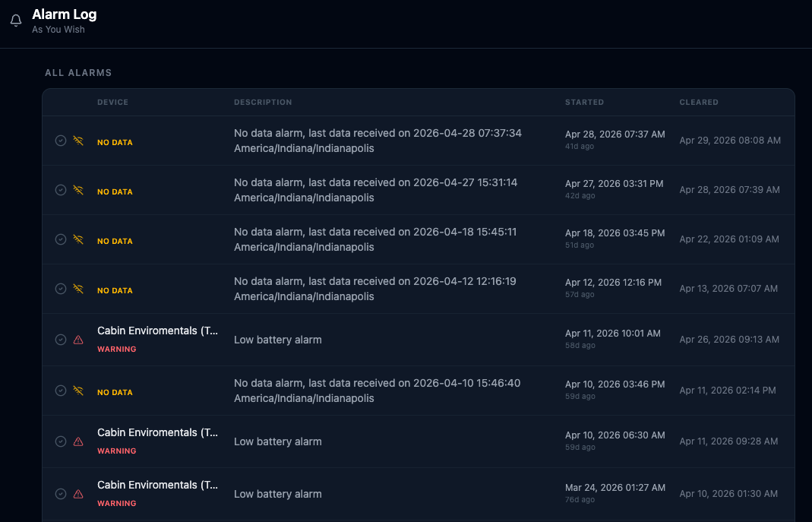The width and height of the screenshot is (812, 522).
Task: Click started time Apr 10, 2026 06:30 AM
Action: pyautogui.click(x=615, y=435)
